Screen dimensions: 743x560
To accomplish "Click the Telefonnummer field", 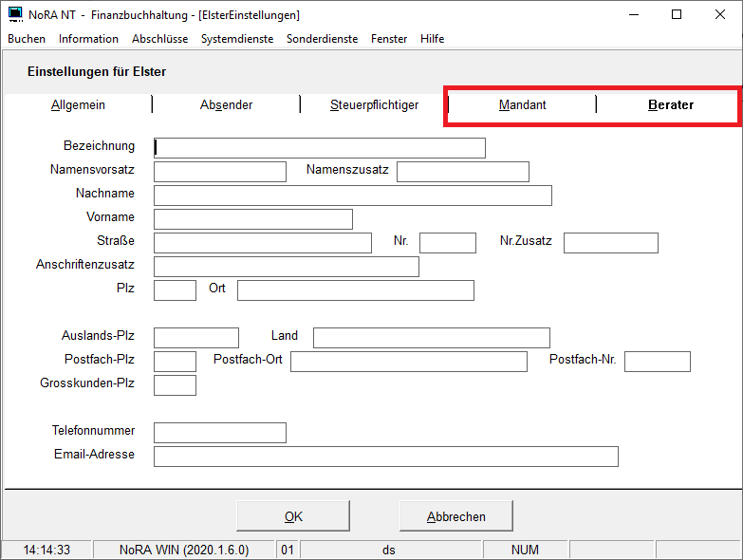I will pyautogui.click(x=219, y=433).
